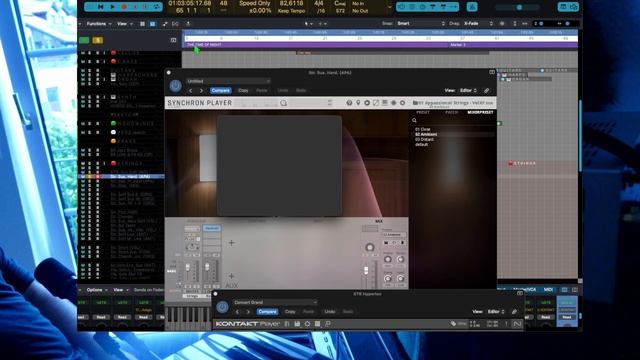
Task: Click Compare in the Synchron plugin window
Action: [x=221, y=91]
